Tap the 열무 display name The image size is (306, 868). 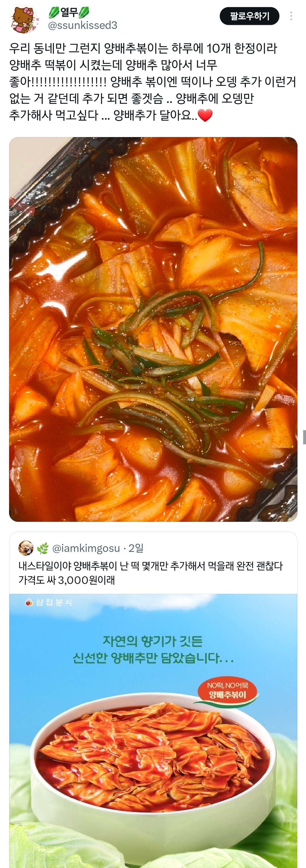click(69, 12)
